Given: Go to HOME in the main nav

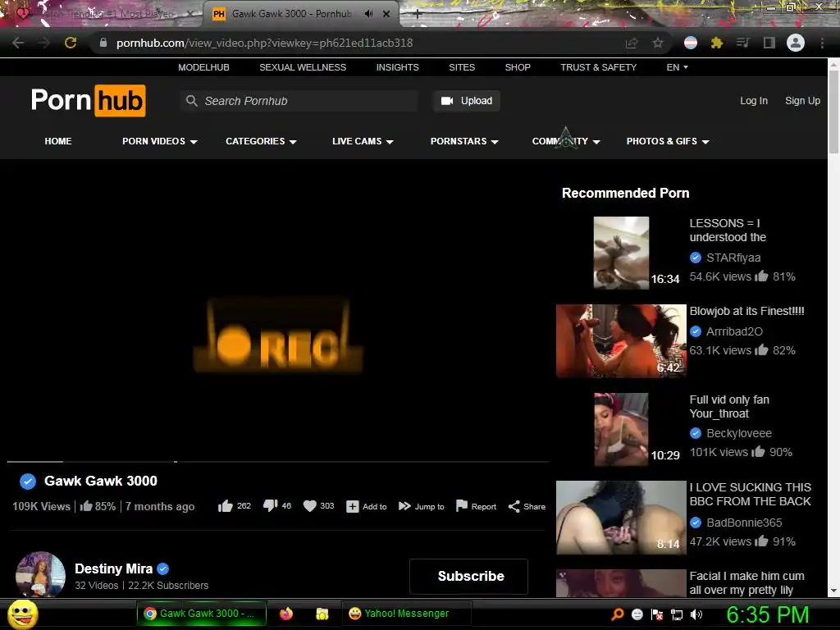Looking at the screenshot, I should (58, 141).
